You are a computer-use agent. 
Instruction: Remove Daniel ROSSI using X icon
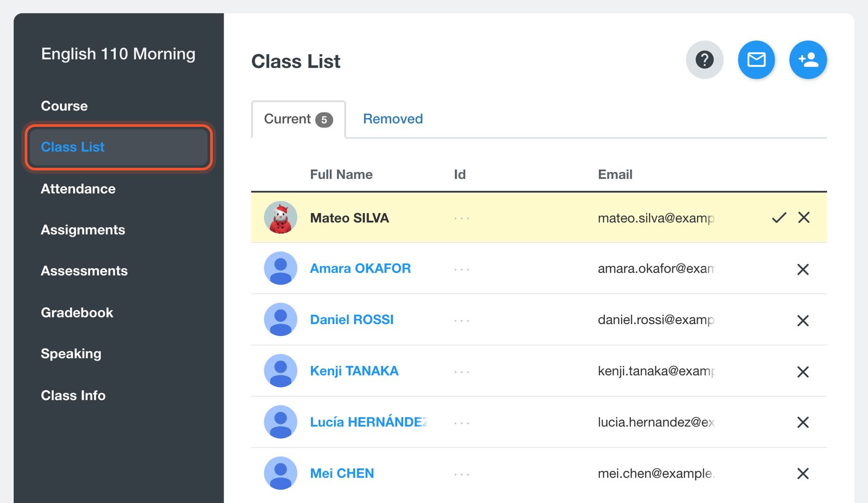pos(803,320)
